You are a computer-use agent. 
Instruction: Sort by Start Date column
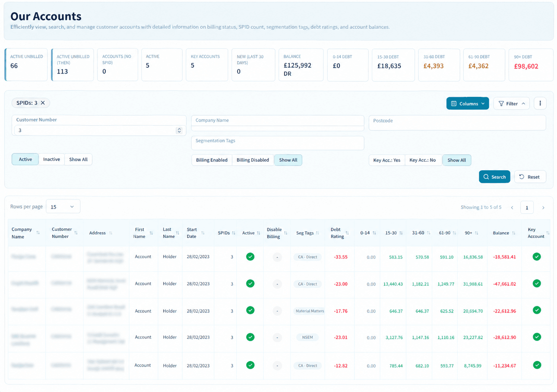coord(203,233)
